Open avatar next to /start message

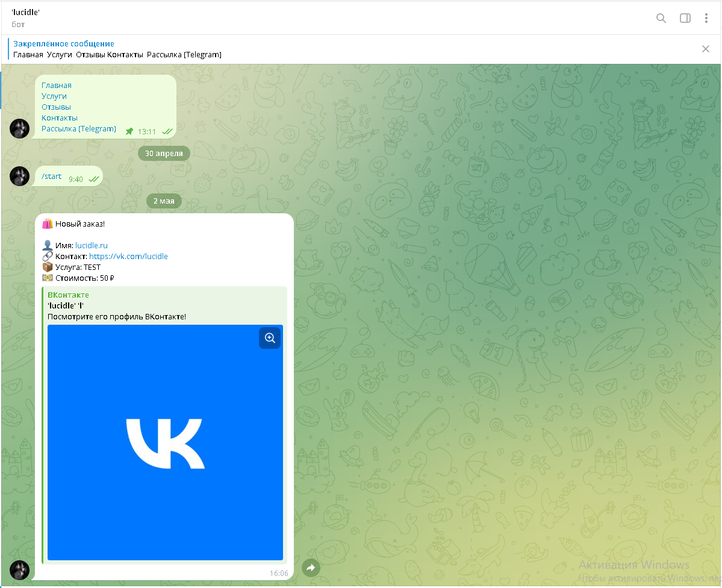[x=19, y=176]
